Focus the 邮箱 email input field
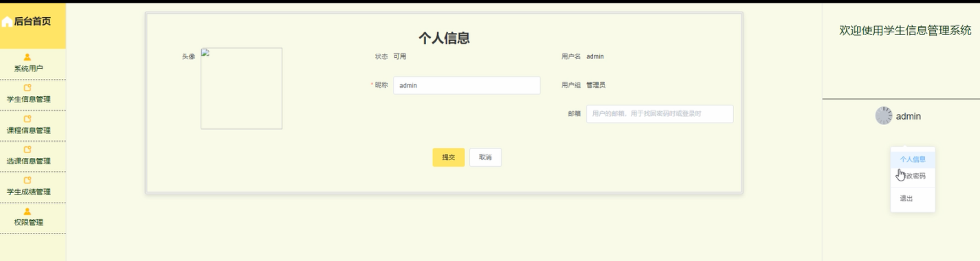This screenshot has height=261, width=980. pos(660,114)
